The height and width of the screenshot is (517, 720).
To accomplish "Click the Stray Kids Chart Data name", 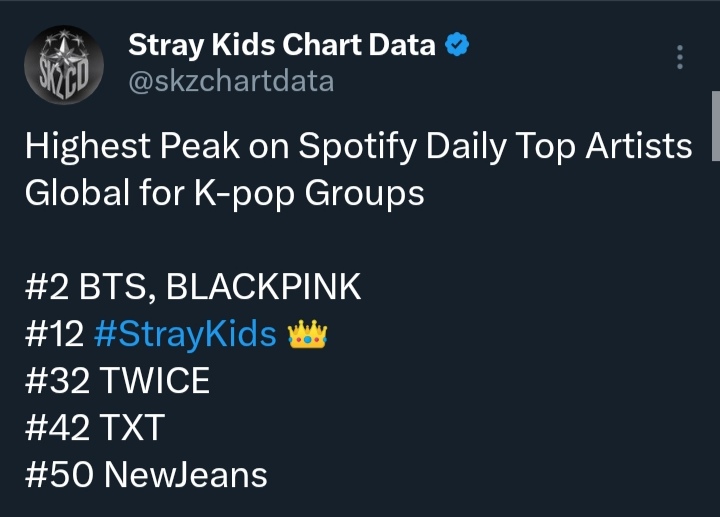I will click(x=281, y=45).
